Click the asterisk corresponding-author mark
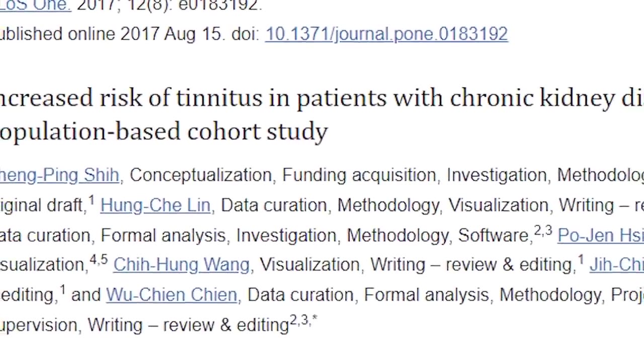Viewport: 644px width, 362px height. [314, 320]
